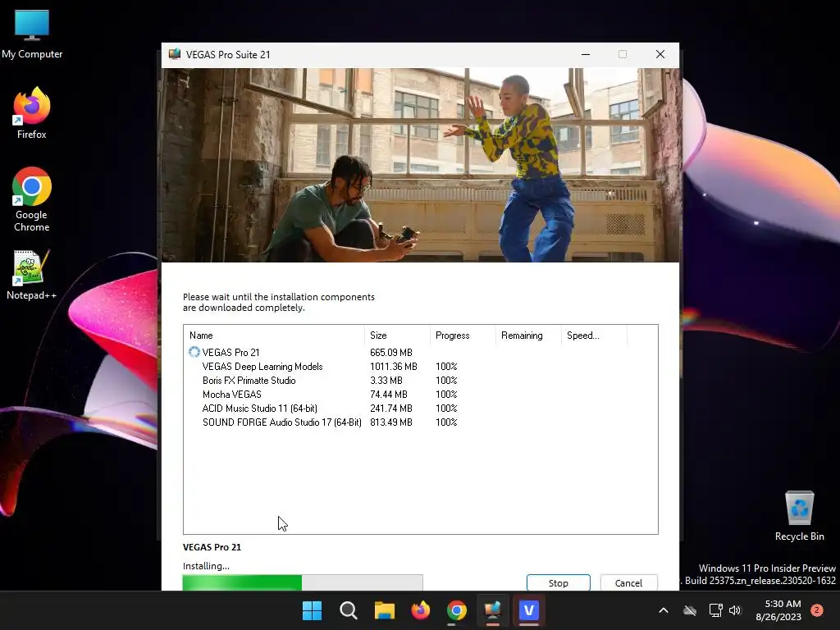Click the Remaining column header

coord(528,336)
